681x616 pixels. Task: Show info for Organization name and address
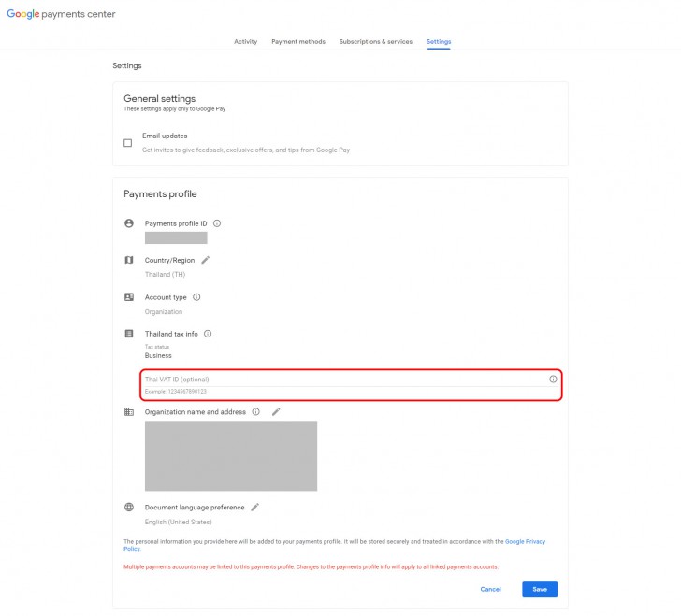coord(255,411)
